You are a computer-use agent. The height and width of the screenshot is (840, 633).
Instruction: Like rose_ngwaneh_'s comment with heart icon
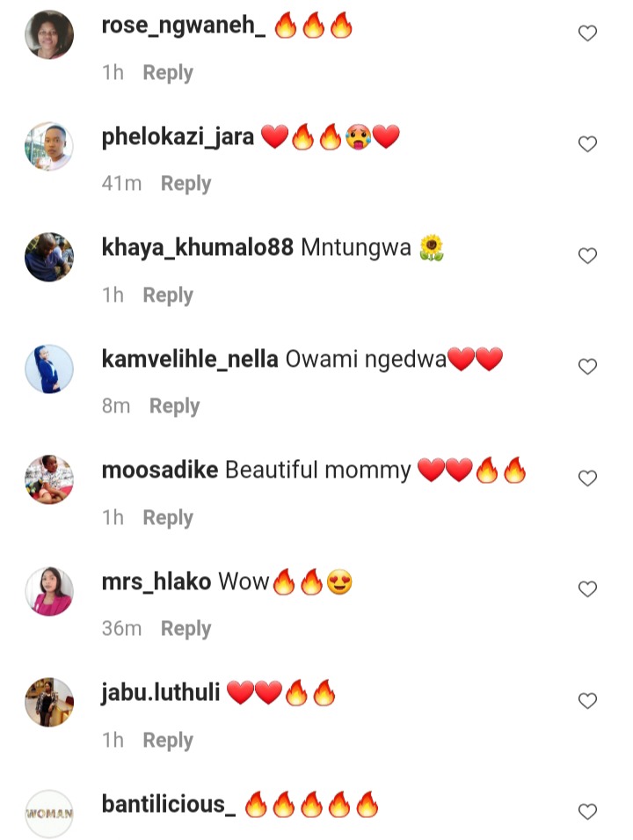(x=587, y=33)
